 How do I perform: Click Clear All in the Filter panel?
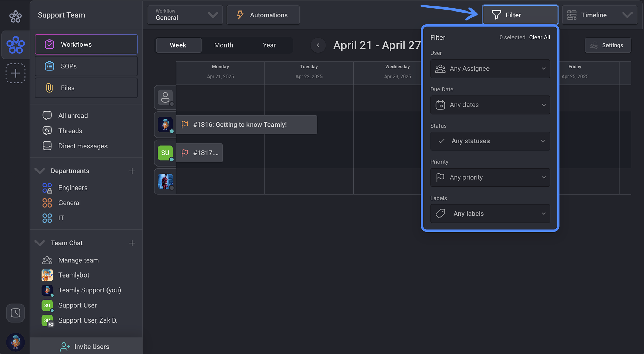coord(539,37)
